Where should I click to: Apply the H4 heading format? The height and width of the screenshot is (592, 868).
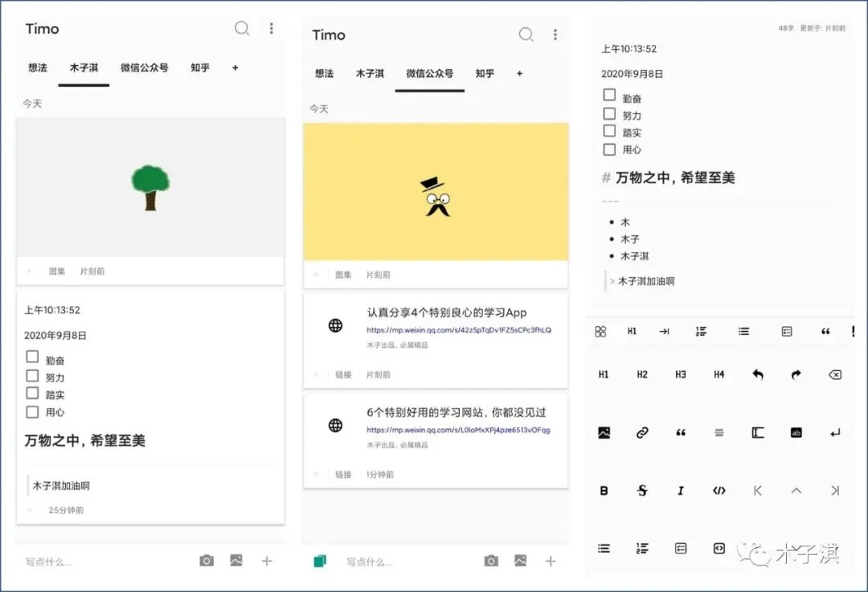tap(719, 374)
